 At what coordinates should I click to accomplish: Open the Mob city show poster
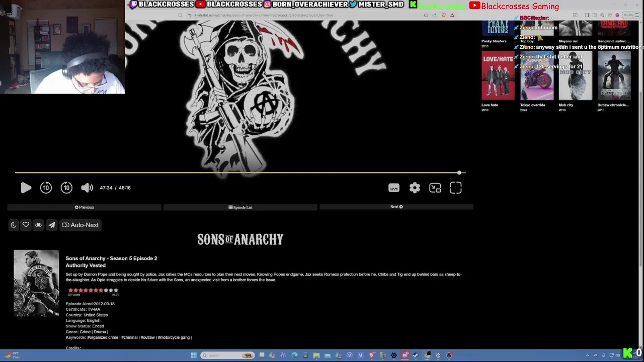tap(576, 75)
